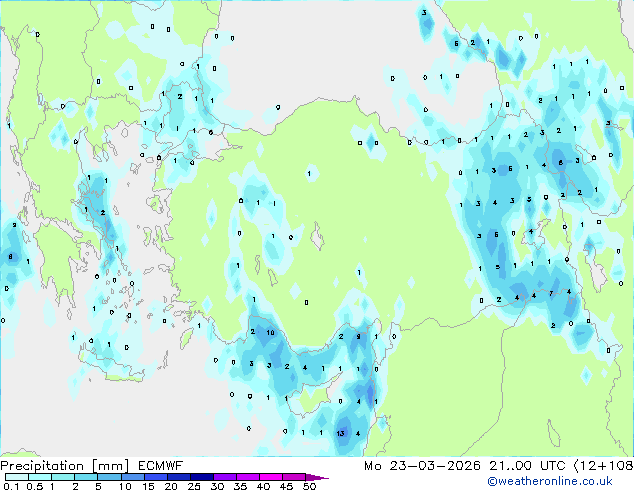This screenshot has width=634, height=490.
Task: Click the 5 to 10 legend swatch
Action: coord(109,477)
